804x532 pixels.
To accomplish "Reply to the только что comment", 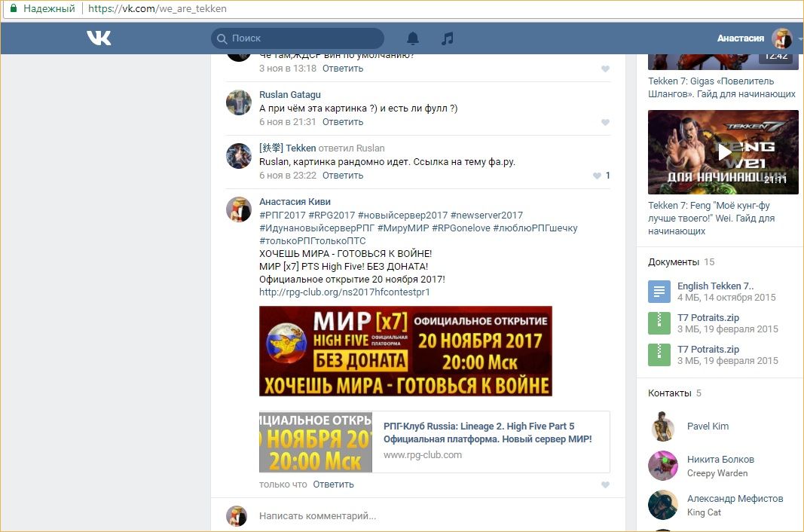I will 333,485.
